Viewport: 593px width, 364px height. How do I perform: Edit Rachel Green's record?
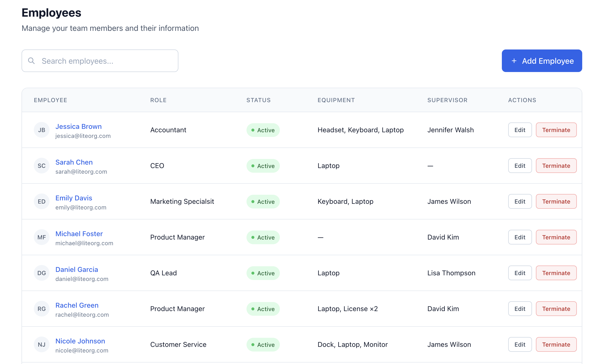click(x=520, y=309)
